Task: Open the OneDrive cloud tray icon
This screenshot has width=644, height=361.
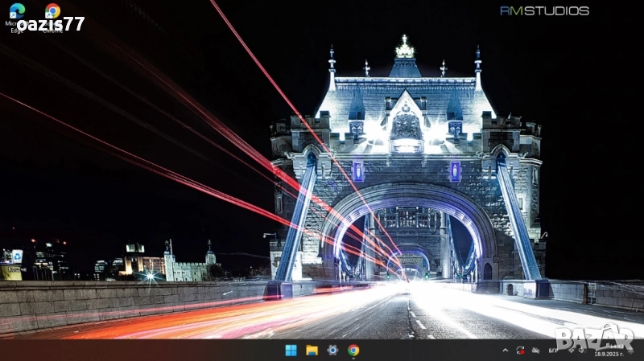Action: coord(535,351)
